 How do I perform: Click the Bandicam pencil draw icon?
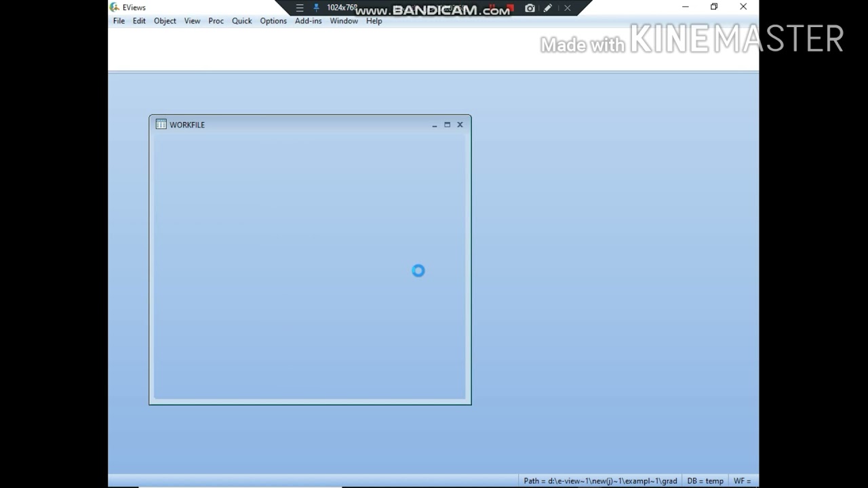tap(548, 8)
